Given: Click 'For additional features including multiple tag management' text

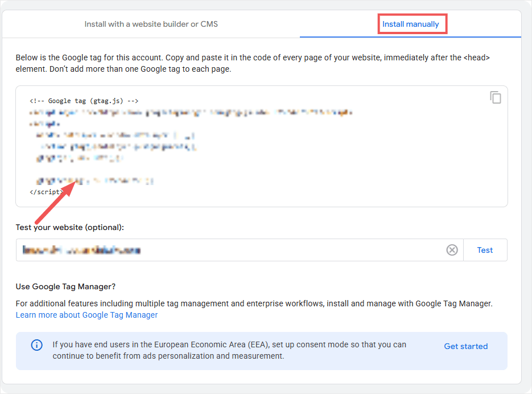Looking at the screenshot, I should coord(254,303).
